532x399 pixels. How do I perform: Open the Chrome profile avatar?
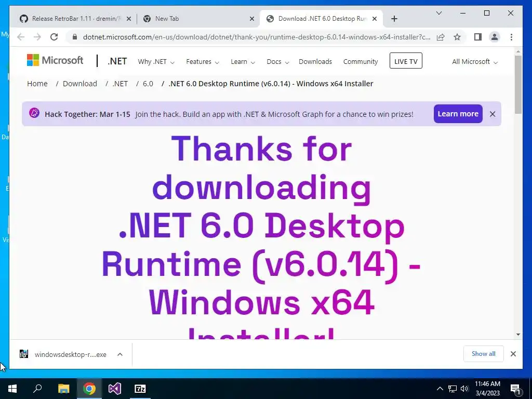495,37
